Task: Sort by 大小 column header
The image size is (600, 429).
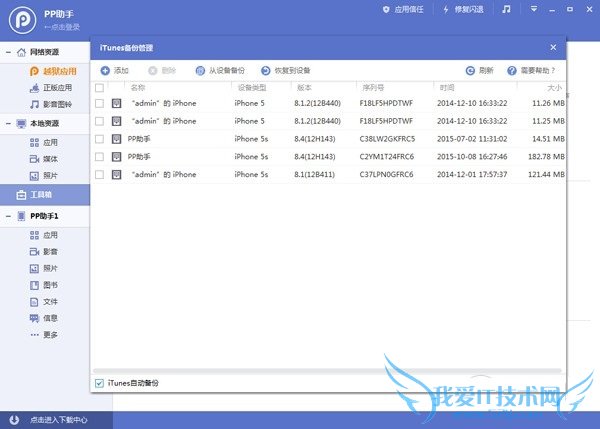Action: (554, 88)
